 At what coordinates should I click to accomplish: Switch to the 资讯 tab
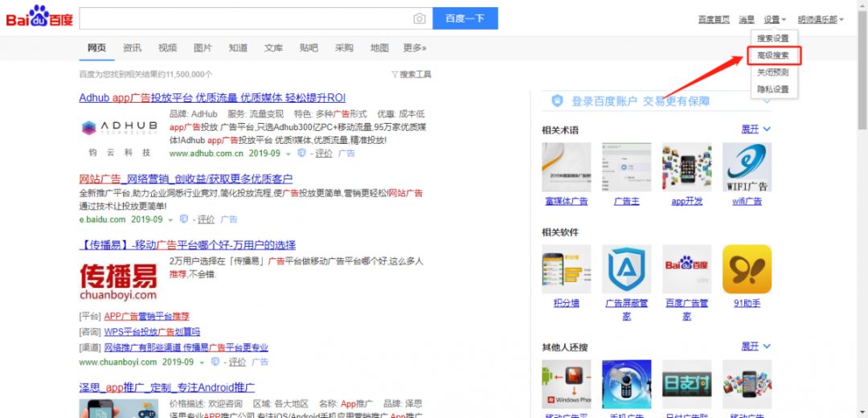(133, 48)
